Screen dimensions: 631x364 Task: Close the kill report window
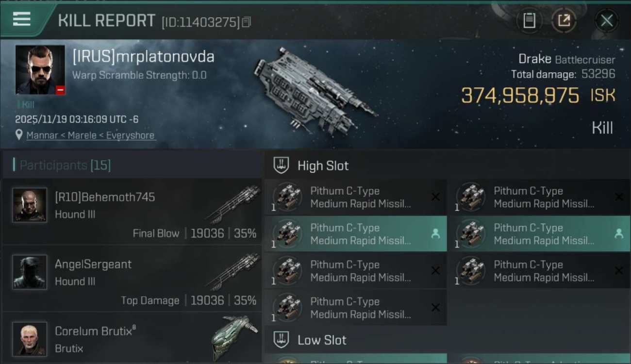click(607, 20)
